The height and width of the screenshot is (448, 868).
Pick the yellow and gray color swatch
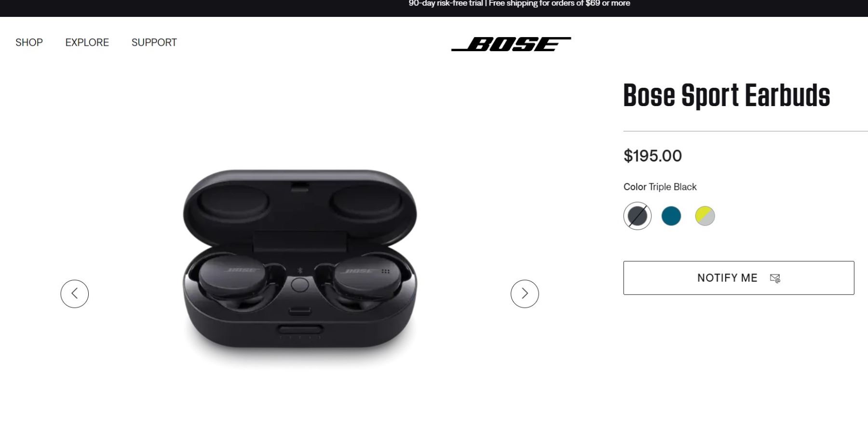click(705, 216)
